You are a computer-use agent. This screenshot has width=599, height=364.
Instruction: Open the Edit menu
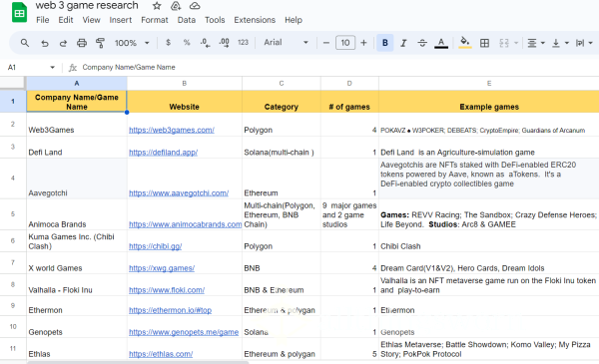66,20
